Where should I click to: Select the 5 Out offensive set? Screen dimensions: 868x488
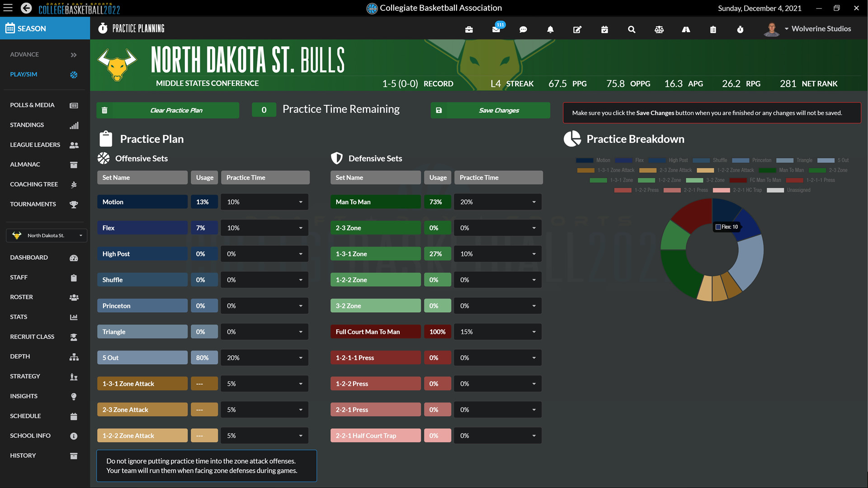142,357
